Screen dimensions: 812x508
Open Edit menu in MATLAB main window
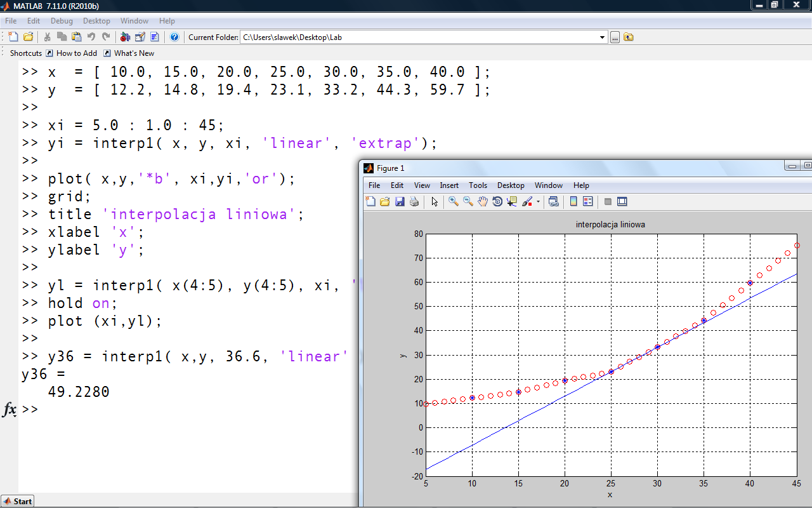pos(34,21)
